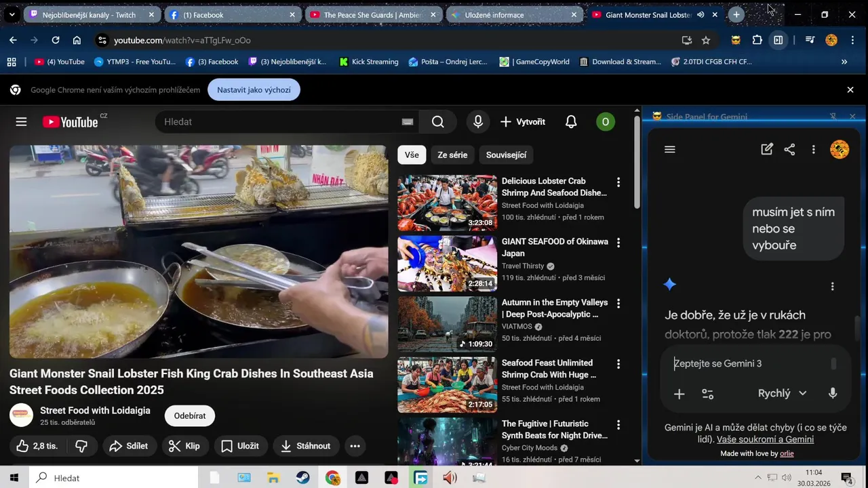Use the Gemini microphone input
This screenshot has height=488, width=868.
833,394
